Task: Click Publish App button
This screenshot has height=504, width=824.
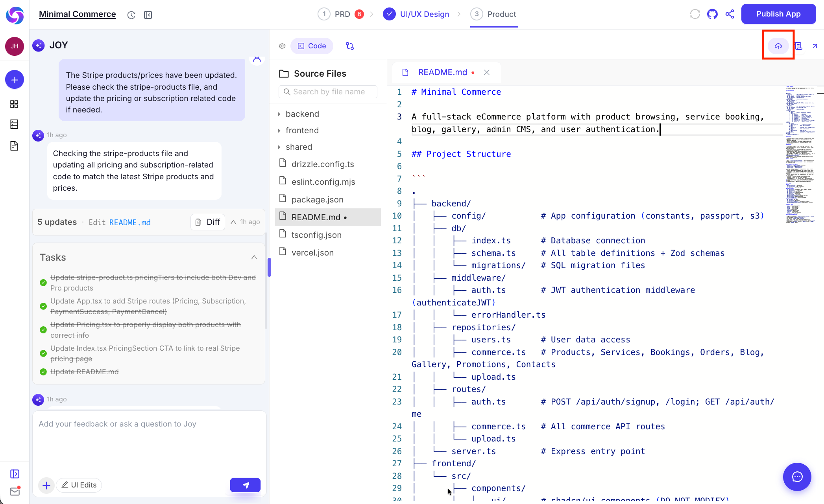Action: (x=778, y=14)
